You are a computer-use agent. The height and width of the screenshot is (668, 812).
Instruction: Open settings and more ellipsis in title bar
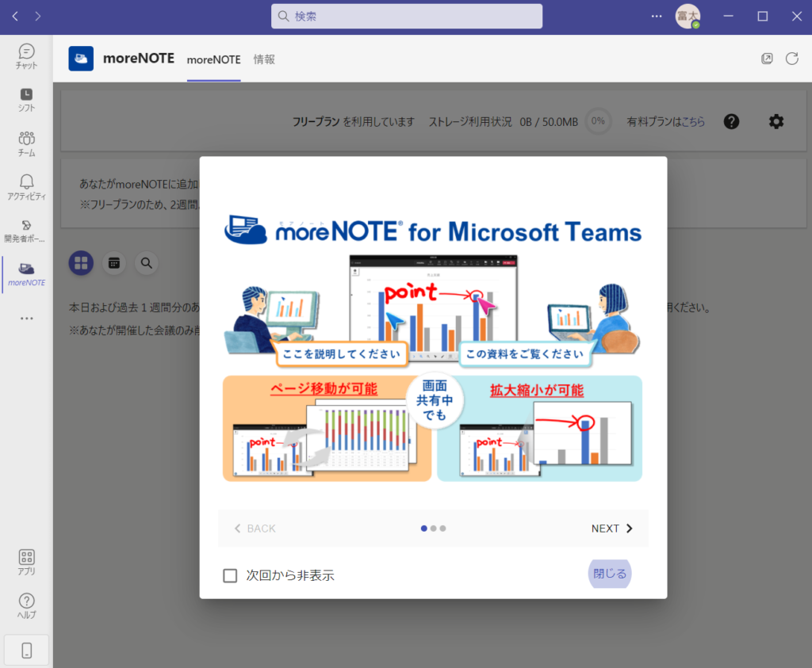(x=657, y=16)
